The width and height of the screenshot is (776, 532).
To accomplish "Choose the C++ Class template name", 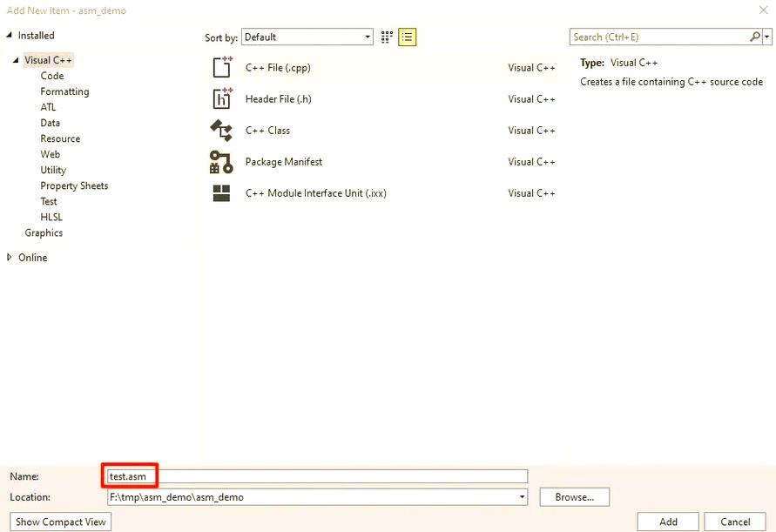I will coord(267,130).
